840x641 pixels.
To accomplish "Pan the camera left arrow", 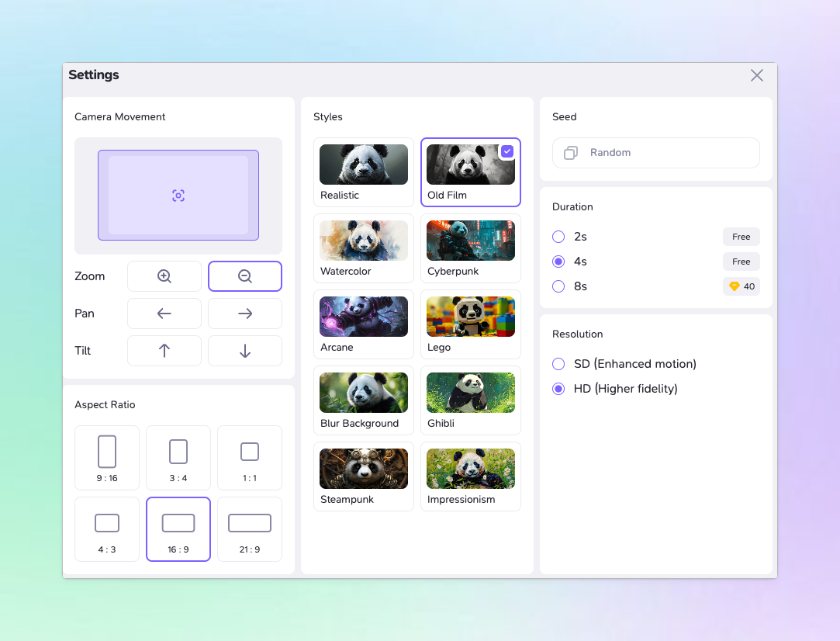I will [x=164, y=314].
